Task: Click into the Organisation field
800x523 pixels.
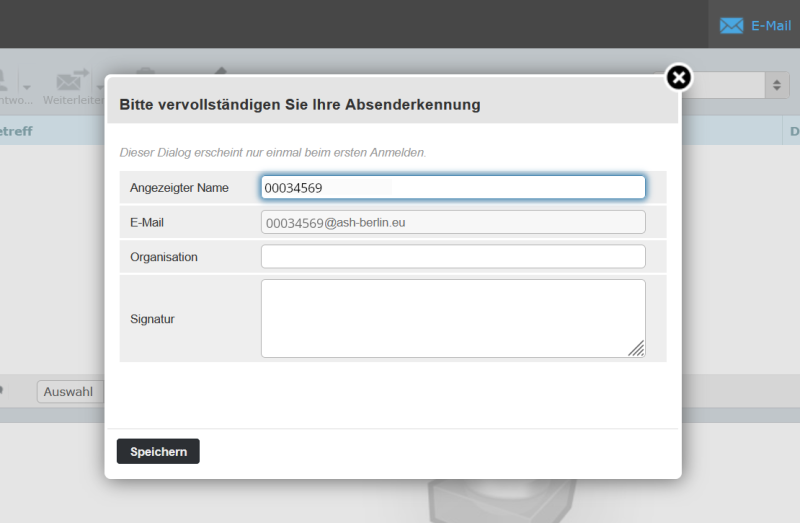Action: [x=453, y=257]
